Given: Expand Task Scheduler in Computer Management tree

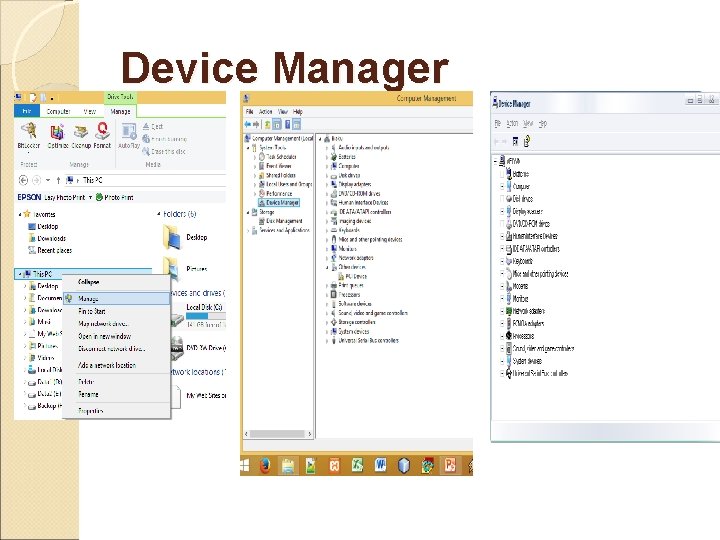Looking at the screenshot, I should pyautogui.click(x=254, y=157).
